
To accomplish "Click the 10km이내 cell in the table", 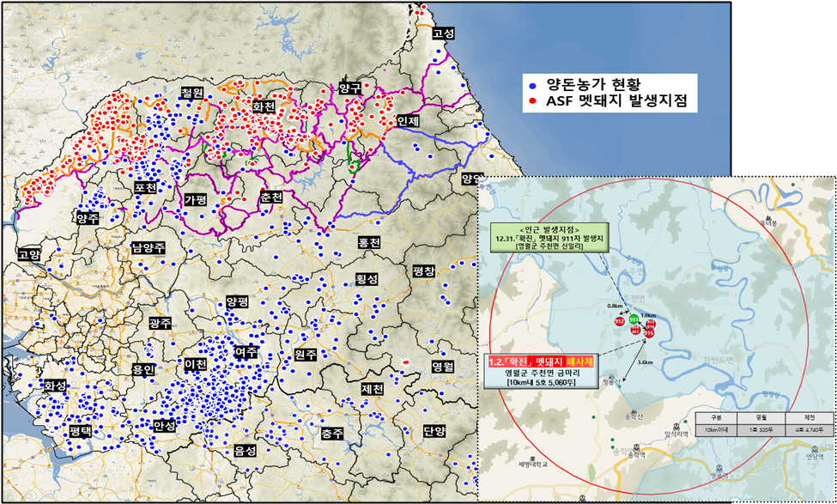I will click(x=715, y=428).
